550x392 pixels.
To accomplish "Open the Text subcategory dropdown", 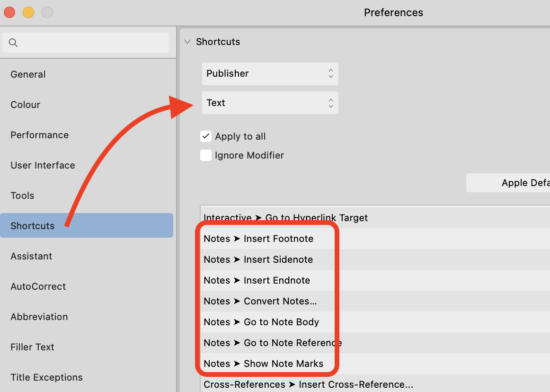I will [x=270, y=103].
